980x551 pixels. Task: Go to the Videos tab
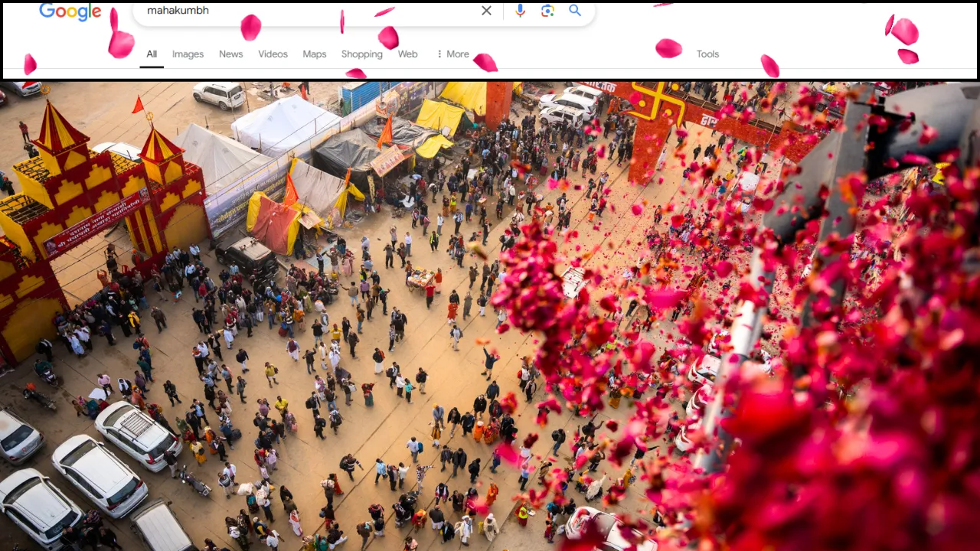pyautogui.click(x=273, y=54)
